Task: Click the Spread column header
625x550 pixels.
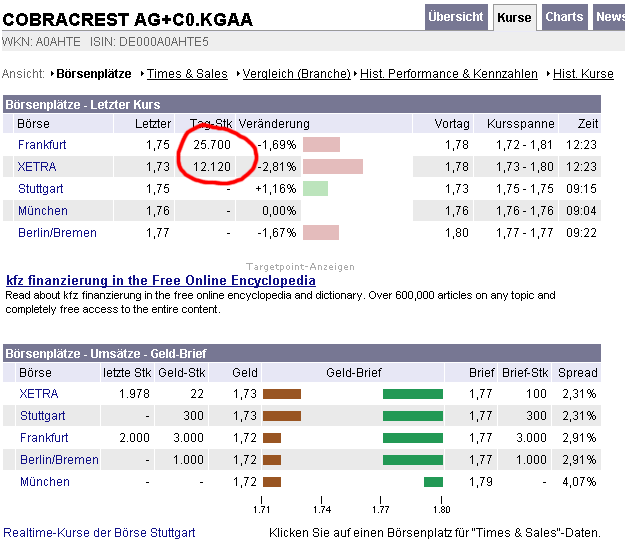Action: [x=578, y=373]
